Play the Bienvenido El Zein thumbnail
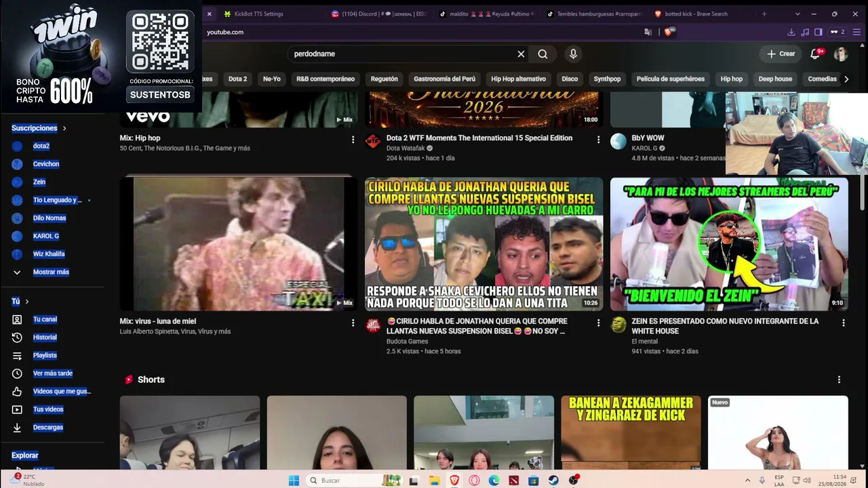The height and width of the screenshot is (488, 868). [729, 244]
